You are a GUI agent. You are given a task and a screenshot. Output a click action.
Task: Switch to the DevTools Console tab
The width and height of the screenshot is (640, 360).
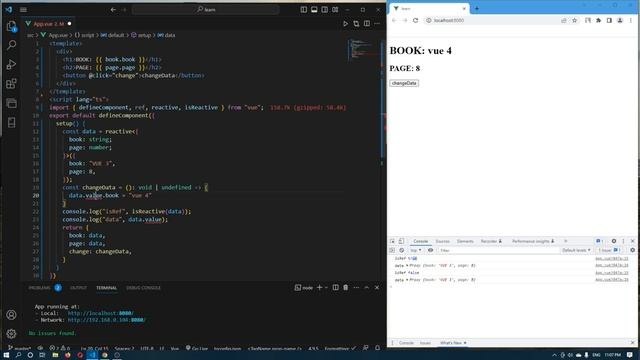coord(420,241)
